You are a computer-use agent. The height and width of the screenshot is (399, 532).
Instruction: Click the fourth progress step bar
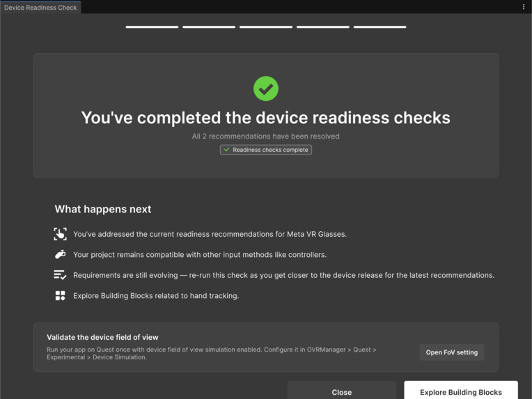pyautogui.click(x=322, y=26)
